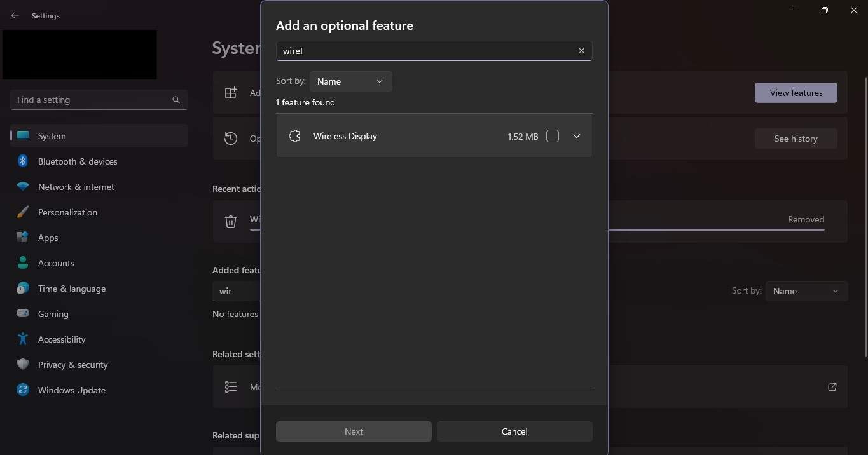Click the Windows Update arrows icon

point(23,390)
